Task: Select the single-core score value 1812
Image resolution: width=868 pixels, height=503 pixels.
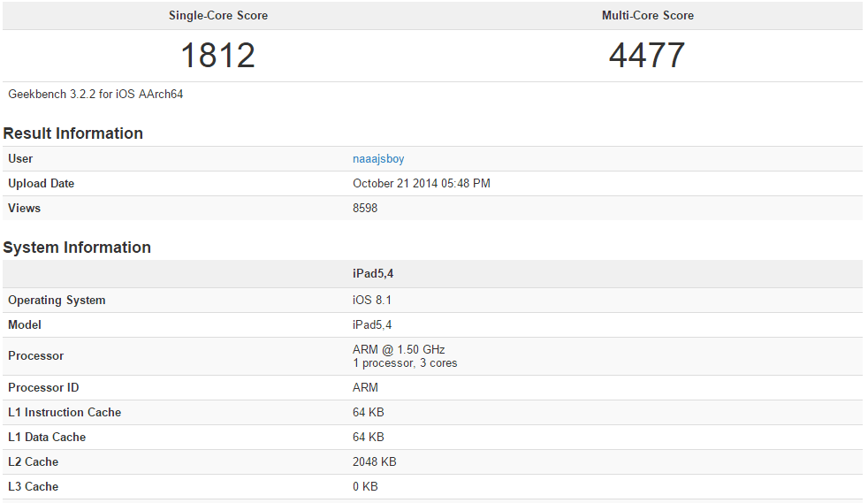Action: [218, 56]
